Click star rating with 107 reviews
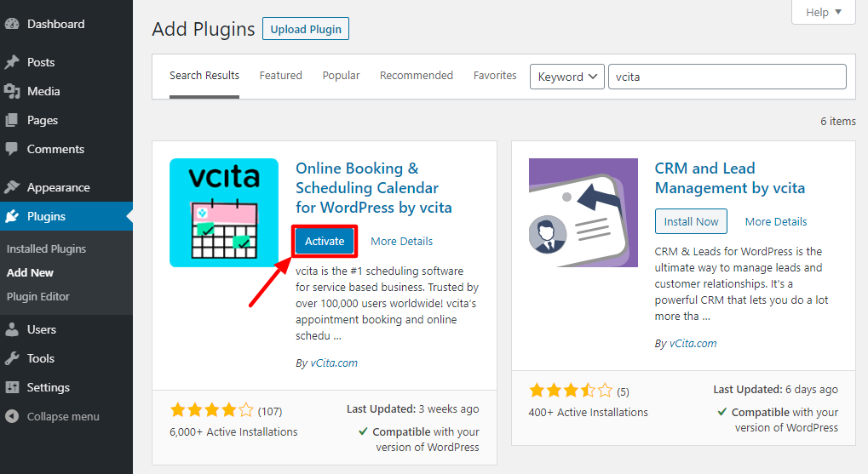Image resolution: width=868 pixels, height=474 pixels. point(211,410)
